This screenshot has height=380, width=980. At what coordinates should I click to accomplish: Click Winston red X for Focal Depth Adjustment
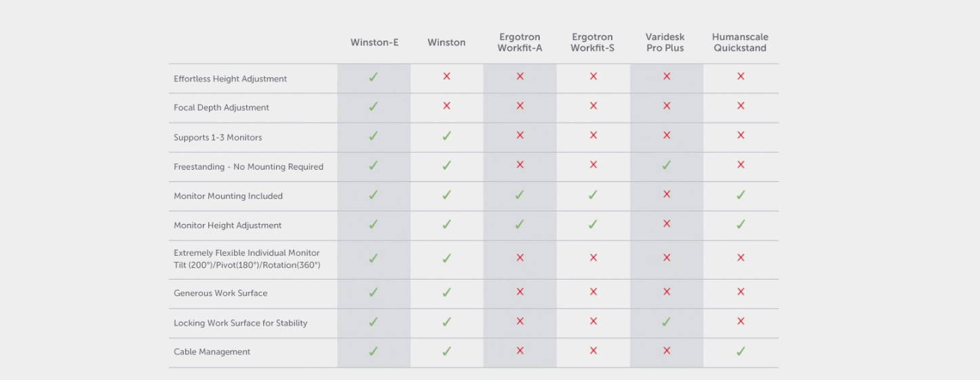(446, 106)
